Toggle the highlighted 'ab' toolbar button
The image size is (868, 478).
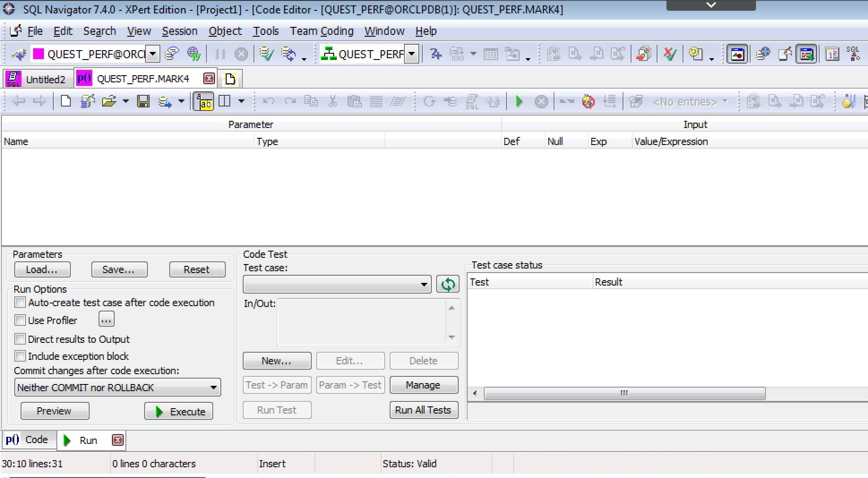[x=204, y=102]
